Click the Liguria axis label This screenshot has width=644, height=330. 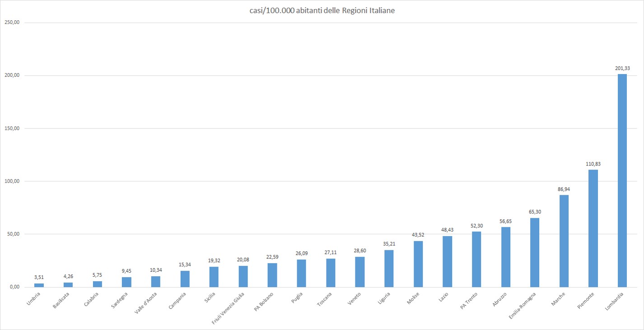(x=385, y=298)
